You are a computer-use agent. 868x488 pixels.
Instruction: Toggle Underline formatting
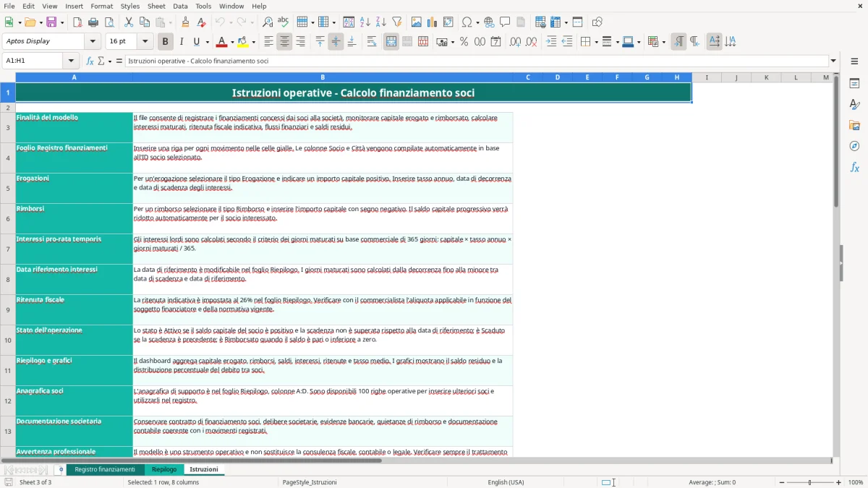point(196,42)
